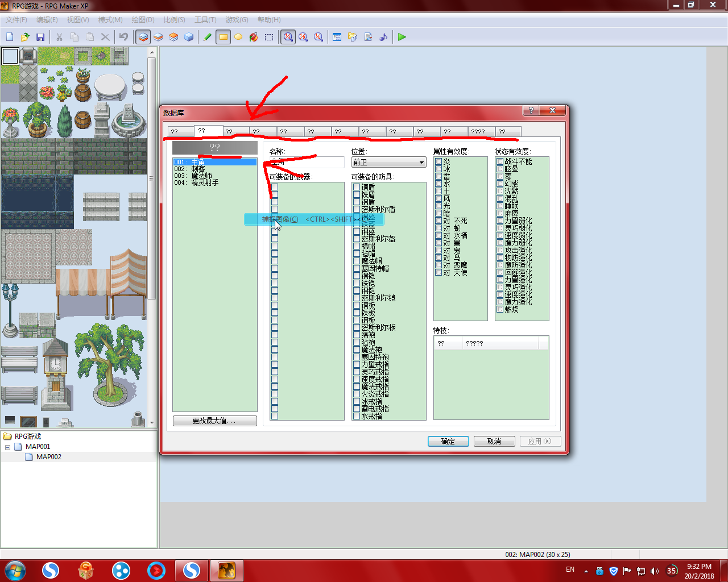
Task: Click the Undo arrow in the toolbar
Action: click(123, 37)
